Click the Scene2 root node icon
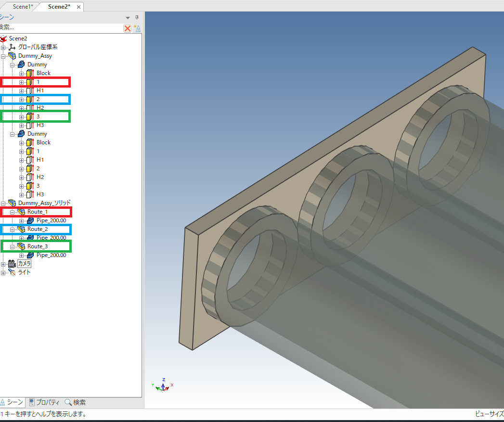Screen dimensions: 504x422 click(4, 38)
